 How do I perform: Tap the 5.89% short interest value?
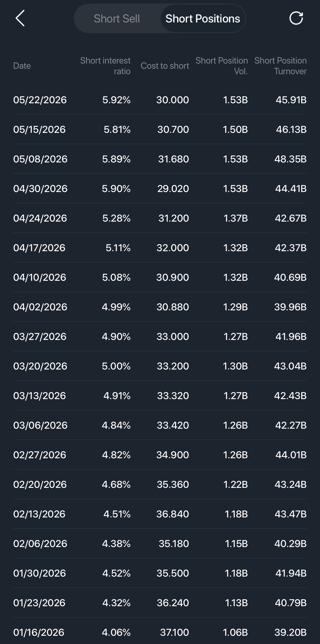tap(116, 159)
